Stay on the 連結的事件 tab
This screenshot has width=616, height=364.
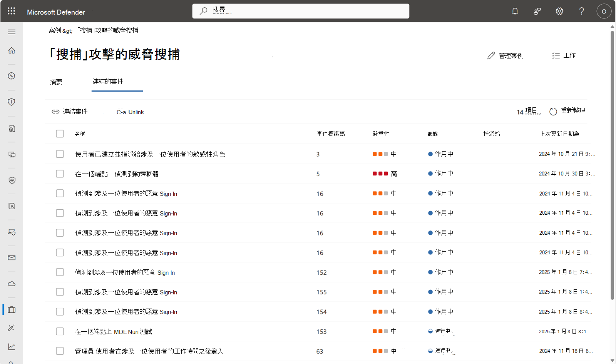pyautogui.click(x=108, y=82)
